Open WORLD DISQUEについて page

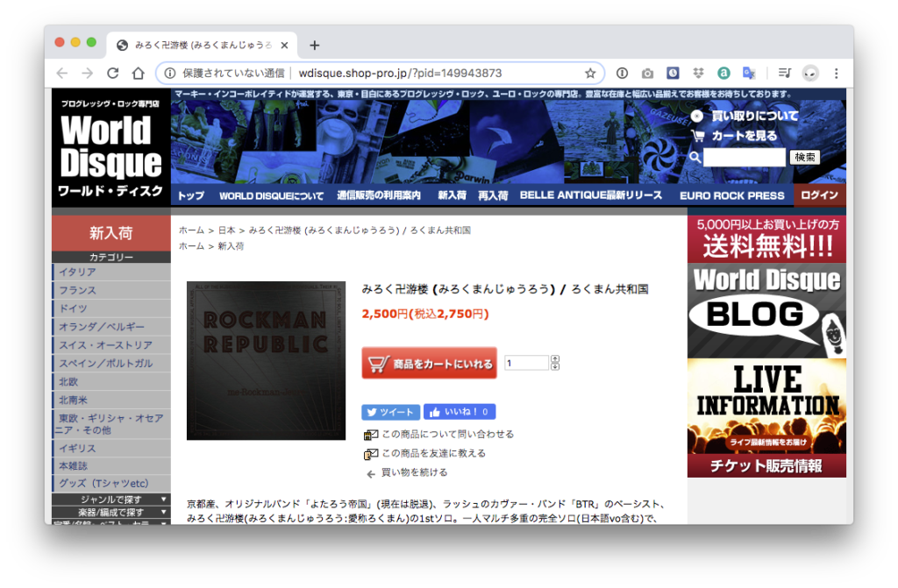click(x=272, y=195)
